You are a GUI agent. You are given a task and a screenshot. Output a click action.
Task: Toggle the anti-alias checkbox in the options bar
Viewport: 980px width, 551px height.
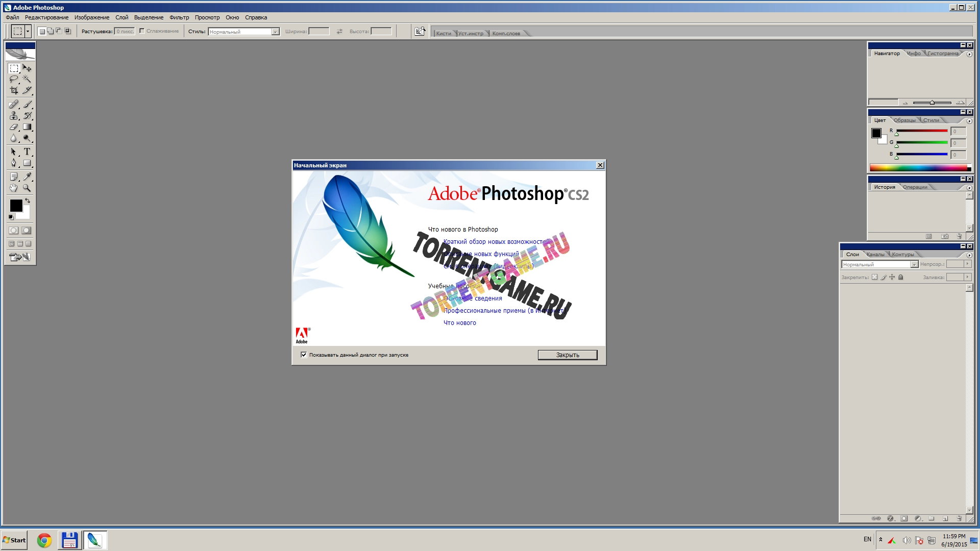(x=142, y=31)
